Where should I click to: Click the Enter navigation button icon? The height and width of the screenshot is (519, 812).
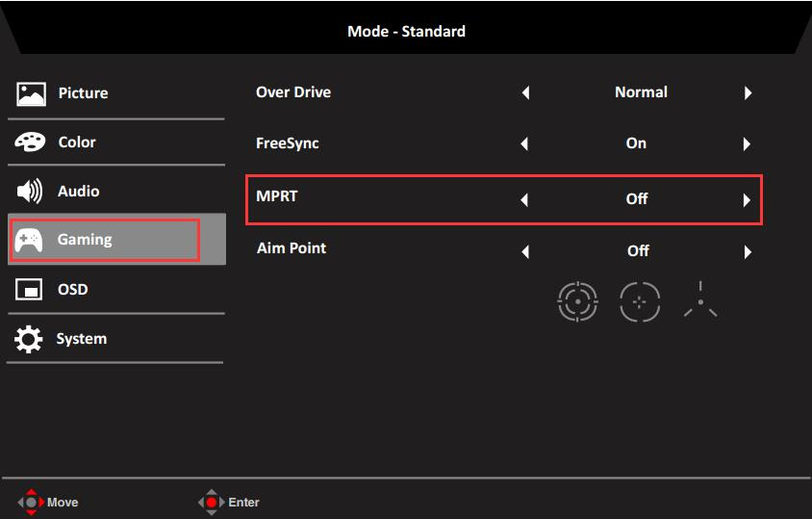click(211, 502)
